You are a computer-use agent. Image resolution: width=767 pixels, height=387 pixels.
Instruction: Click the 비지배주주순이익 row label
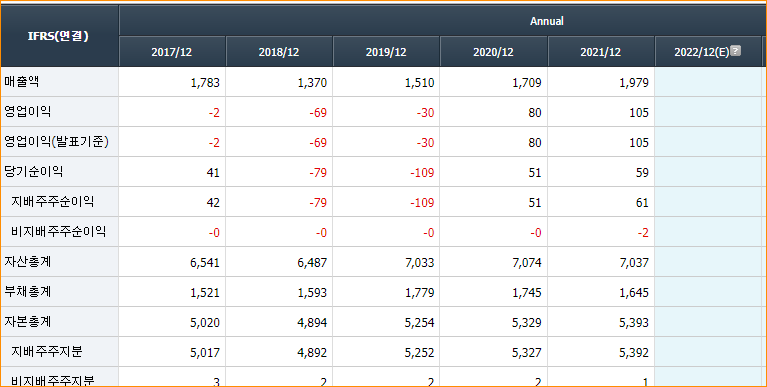(58, 231)
